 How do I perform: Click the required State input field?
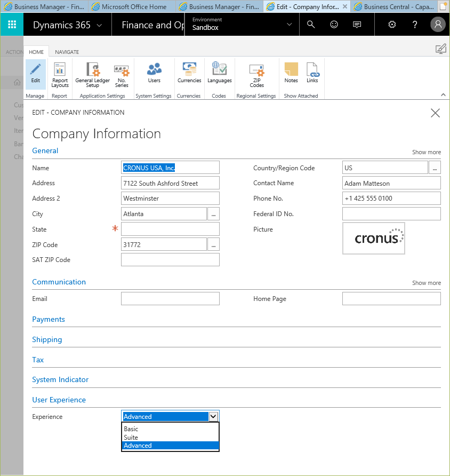[170, 229]
